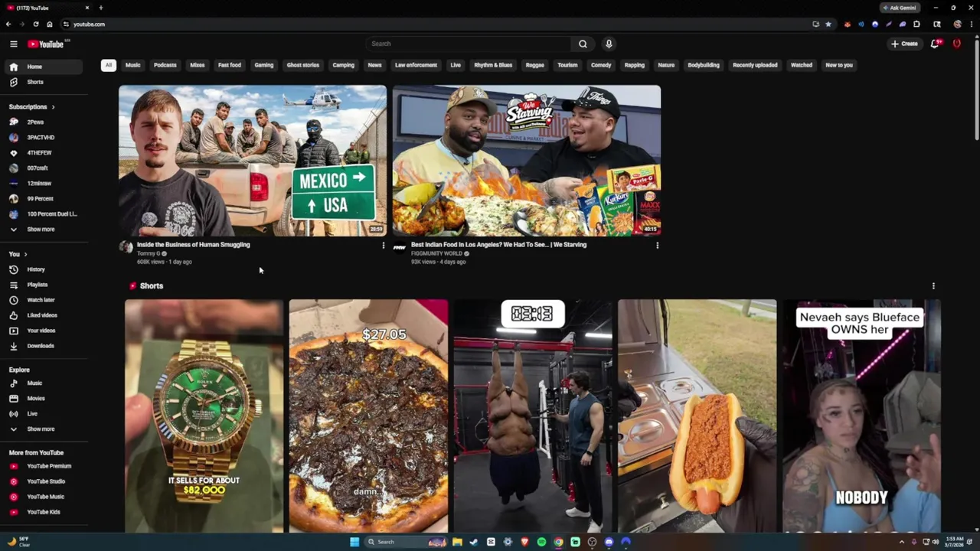Expand Show more under Explore
The height and width of the screenshot is (551, 980).
(x=44, y=429)
